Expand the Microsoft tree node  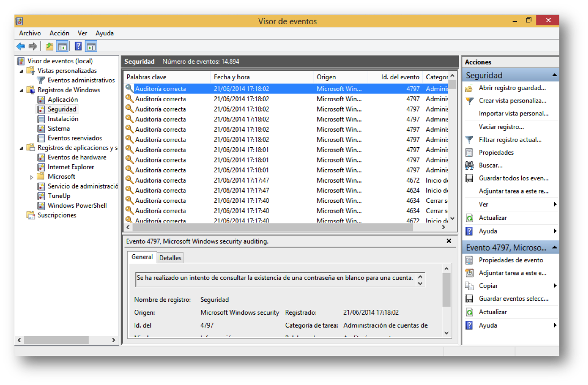[31, 176]
